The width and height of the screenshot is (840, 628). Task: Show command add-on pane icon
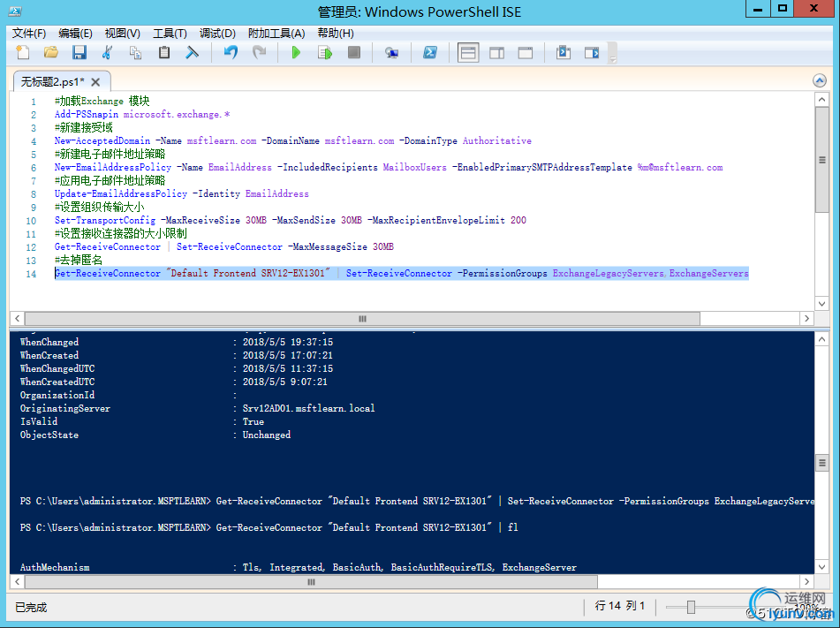(x=592, y=52)
